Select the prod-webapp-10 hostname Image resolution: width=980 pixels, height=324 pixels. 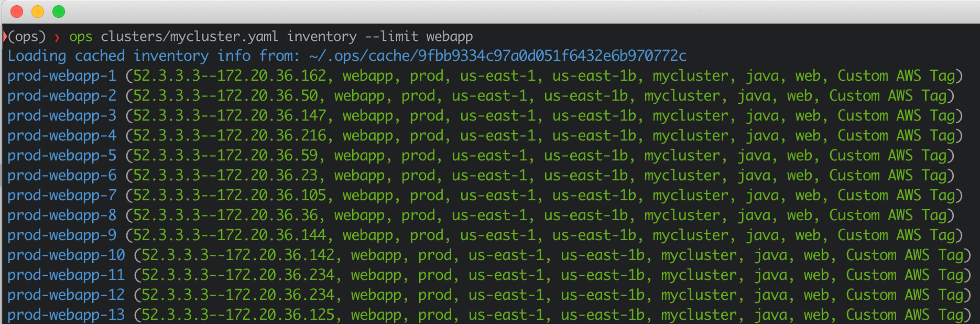tap(66, 255)
